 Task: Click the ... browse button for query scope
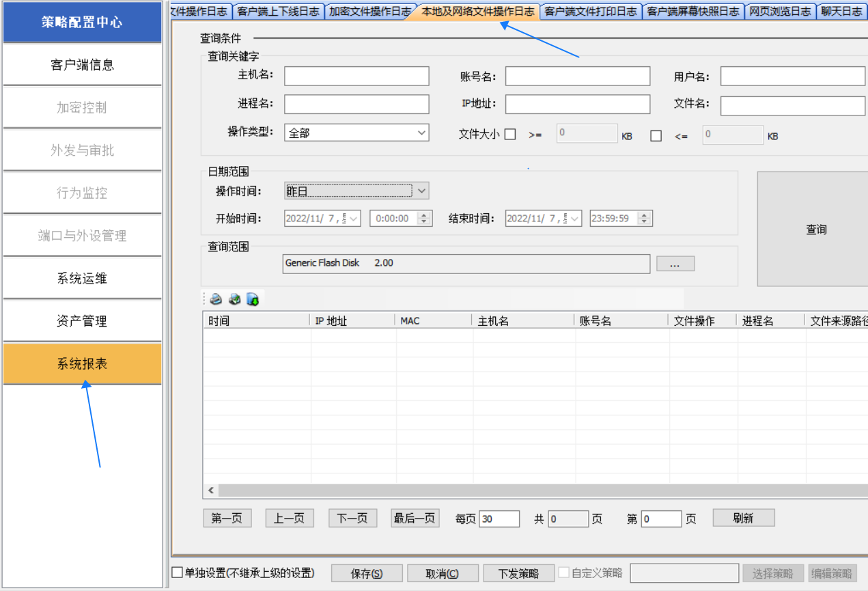(x=675, y=264)
